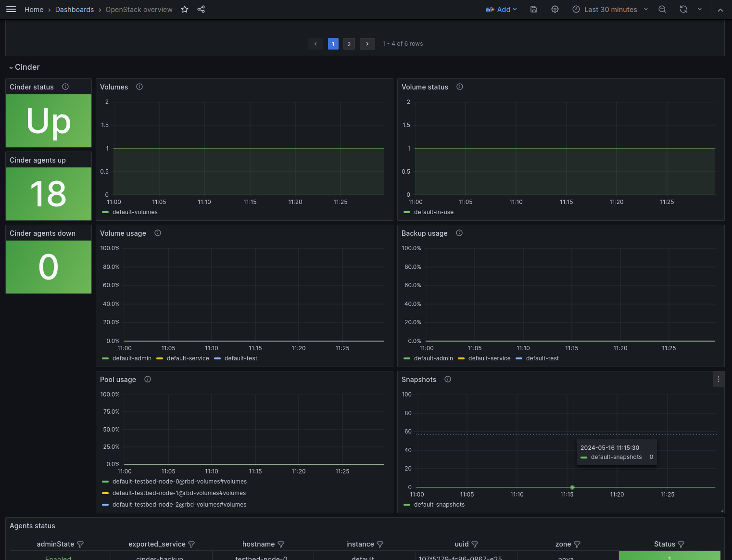Save the dashboard with disk icon
Viewport: 732px width, 560px height.
534,9
